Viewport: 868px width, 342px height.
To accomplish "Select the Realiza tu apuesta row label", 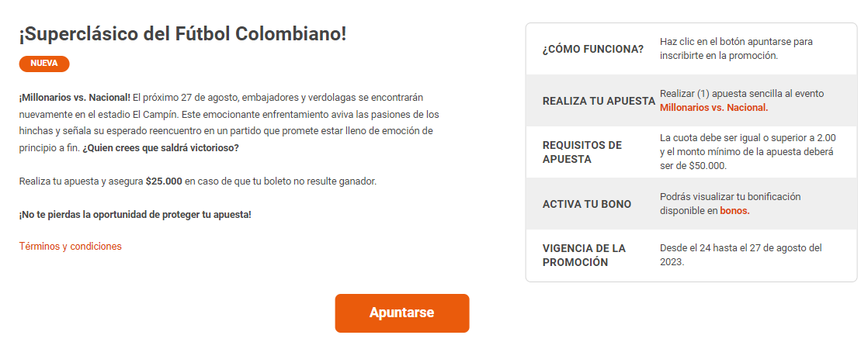I will 598,101.
